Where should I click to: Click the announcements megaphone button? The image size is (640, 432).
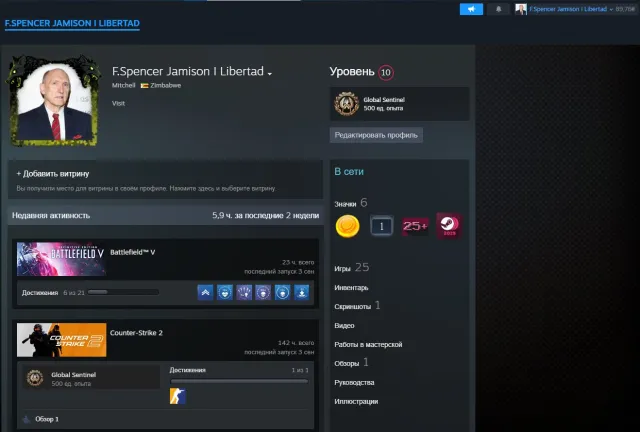(x=471, y=9)
